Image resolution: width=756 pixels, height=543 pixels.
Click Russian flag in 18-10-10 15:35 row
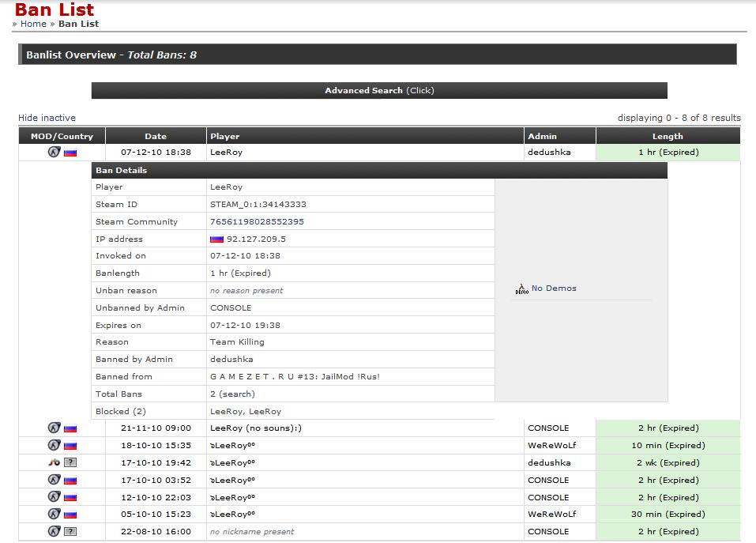[70, 446]
